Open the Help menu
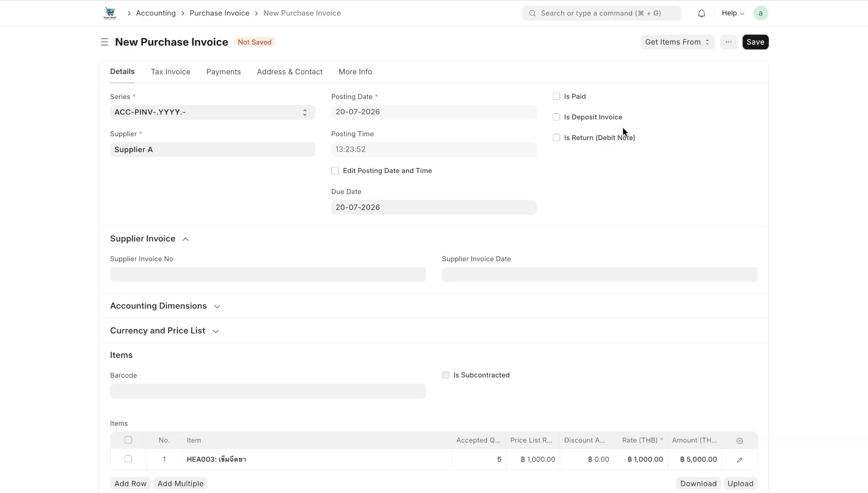 [733, 13]
